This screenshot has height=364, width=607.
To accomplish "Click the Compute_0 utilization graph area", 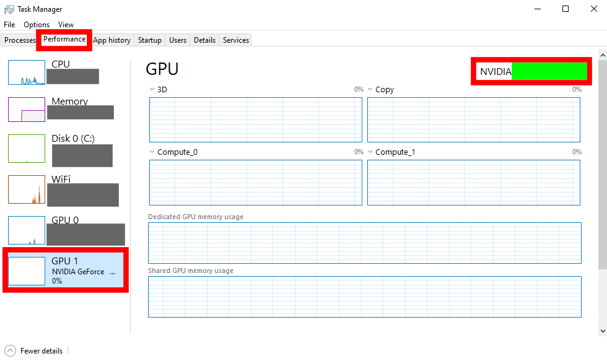I will click(255, 182).
